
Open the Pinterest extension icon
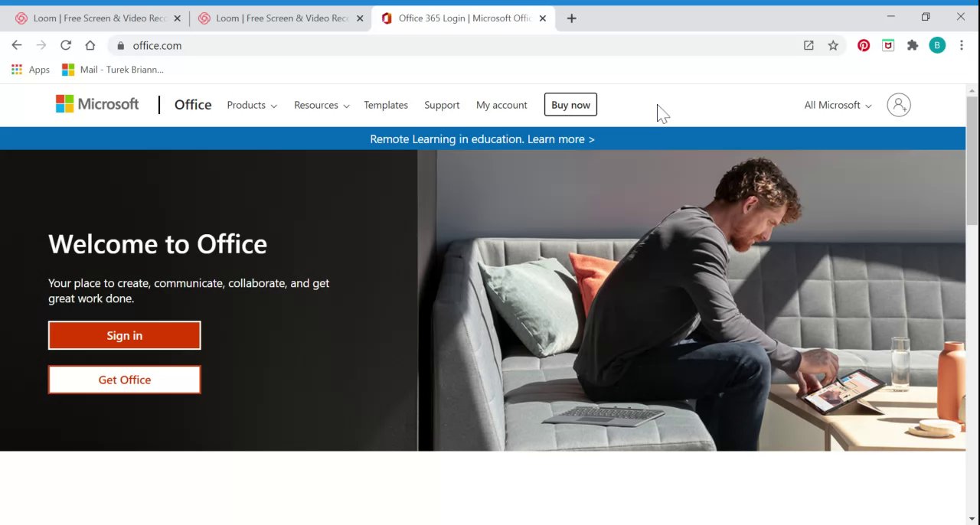point(864,45)
